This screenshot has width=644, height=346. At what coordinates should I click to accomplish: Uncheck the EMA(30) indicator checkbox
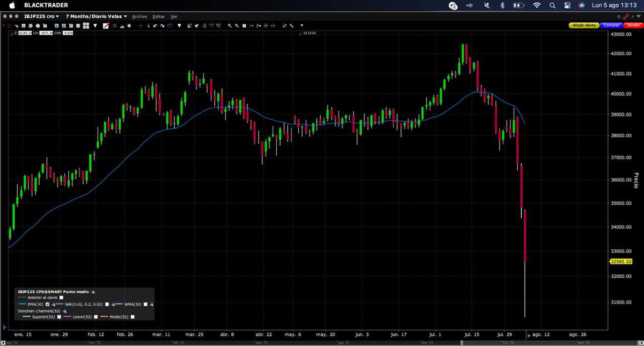click(x=47, y=305)
